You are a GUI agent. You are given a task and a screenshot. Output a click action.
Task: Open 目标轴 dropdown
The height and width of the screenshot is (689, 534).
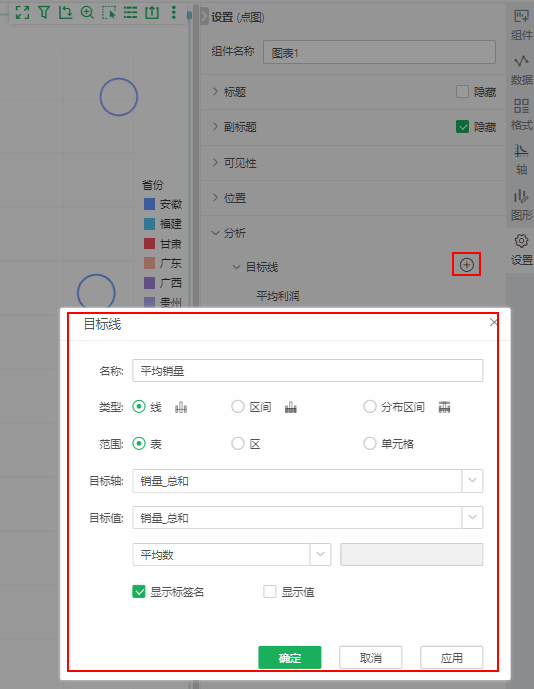(x=472, y=481)
